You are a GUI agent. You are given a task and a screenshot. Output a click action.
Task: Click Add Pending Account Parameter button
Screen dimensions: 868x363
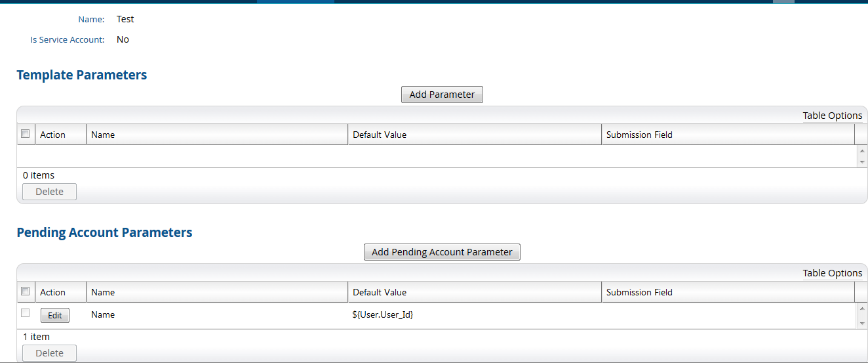(x=442, y=252)
